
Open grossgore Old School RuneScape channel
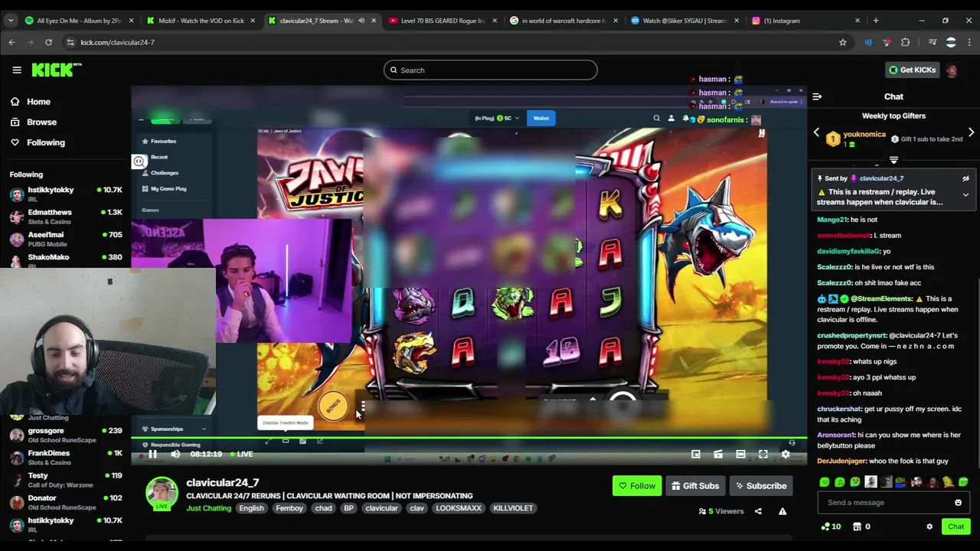66,435
